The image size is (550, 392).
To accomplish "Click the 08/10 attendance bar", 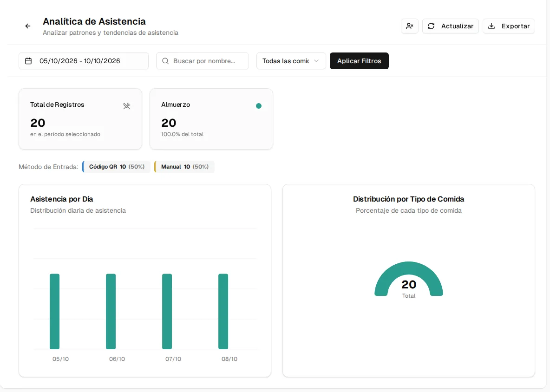I will pos(223,311).
